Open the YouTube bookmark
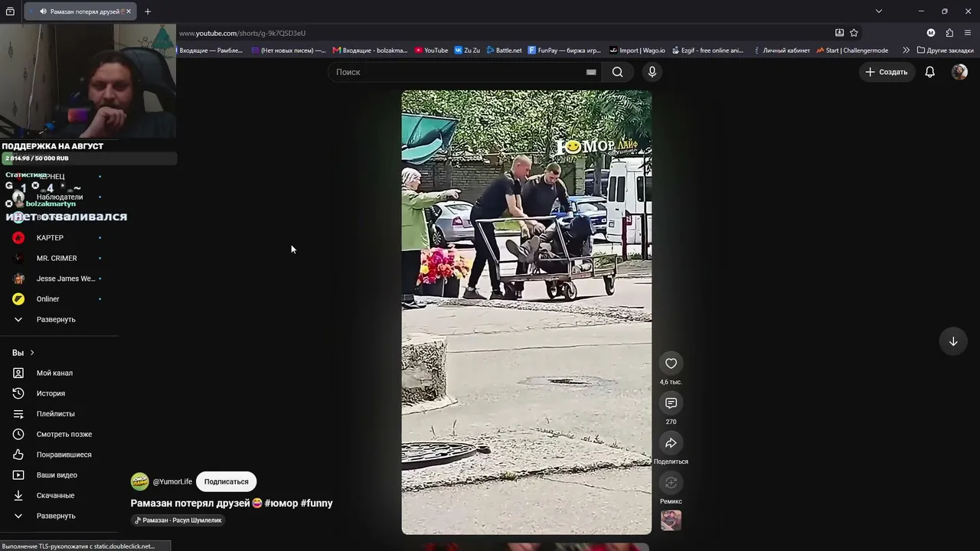This screenshot has width=980, height=551. (431, 51)
